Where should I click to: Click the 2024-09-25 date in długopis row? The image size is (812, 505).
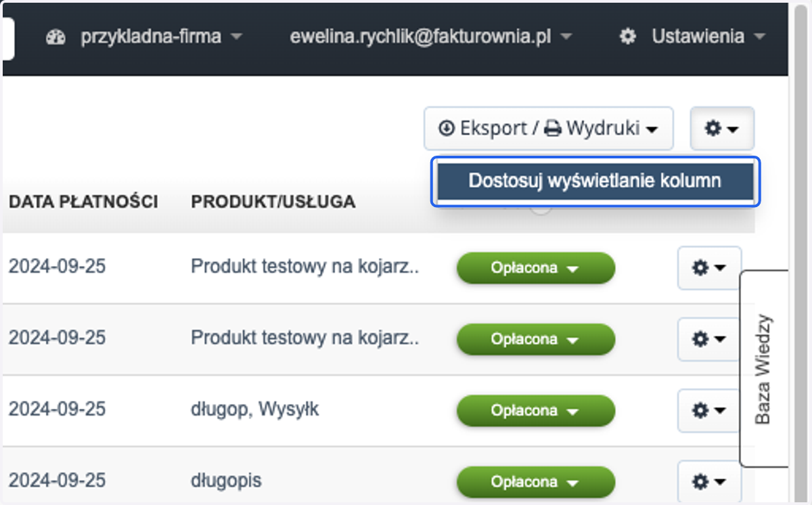point(58,481)
